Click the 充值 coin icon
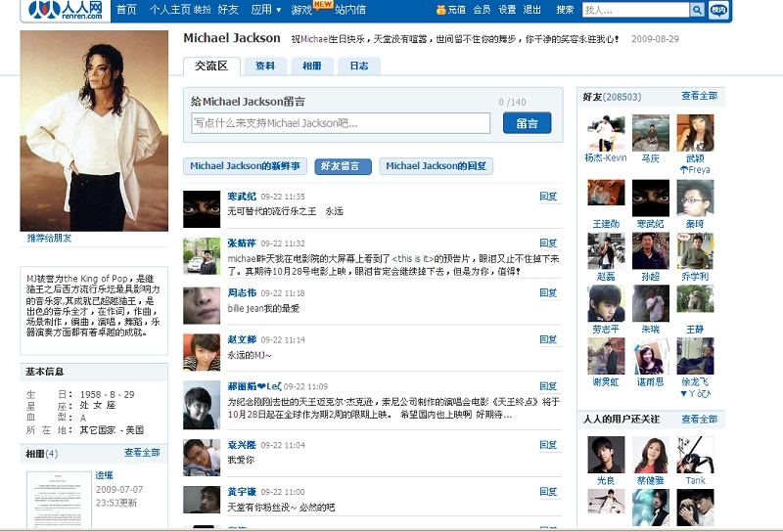783x532 pixels. (x=441, y=10)
